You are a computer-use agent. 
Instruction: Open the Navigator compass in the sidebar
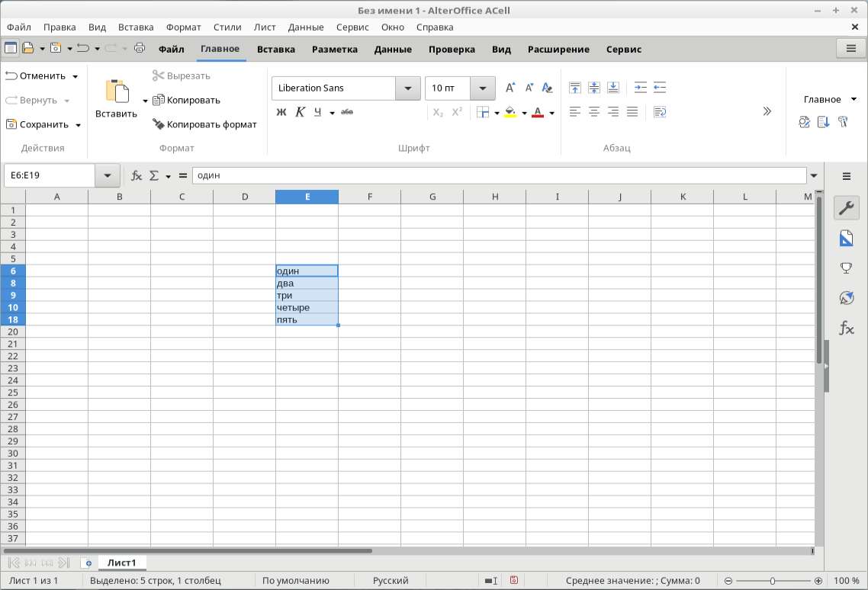[847, 298]
